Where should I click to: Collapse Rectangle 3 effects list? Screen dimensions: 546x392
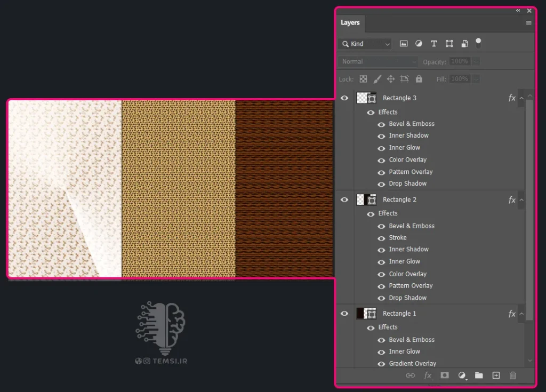(x=521, y=98)
